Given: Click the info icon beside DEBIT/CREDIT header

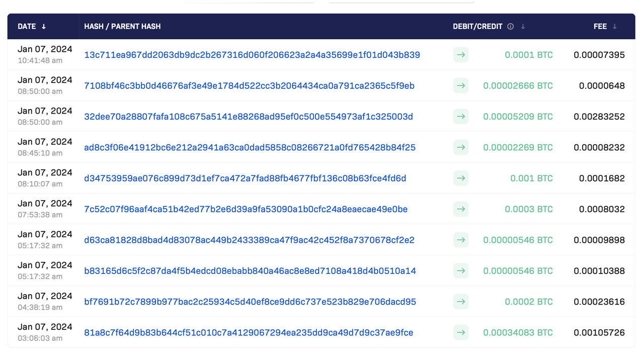Looking at the screenshot, I should [x=510, y=26].
